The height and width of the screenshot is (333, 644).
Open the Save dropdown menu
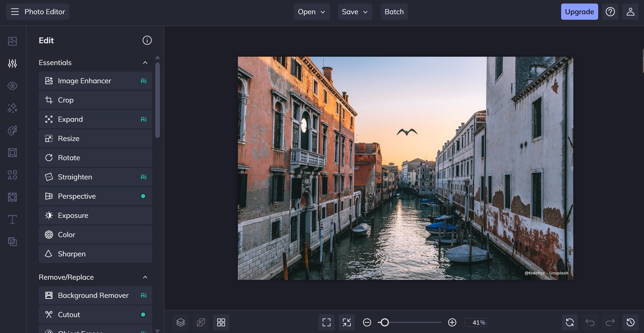tap(355, 12)
